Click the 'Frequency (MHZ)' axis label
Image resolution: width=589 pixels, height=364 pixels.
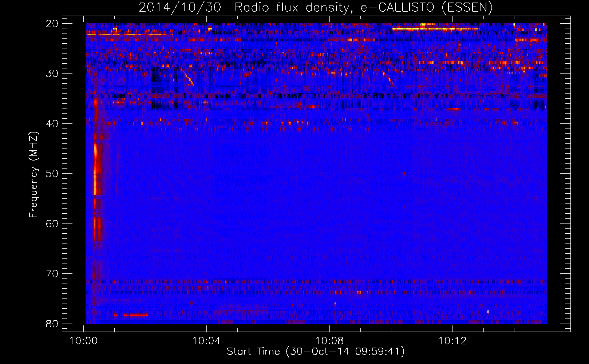tap(33, 175)
